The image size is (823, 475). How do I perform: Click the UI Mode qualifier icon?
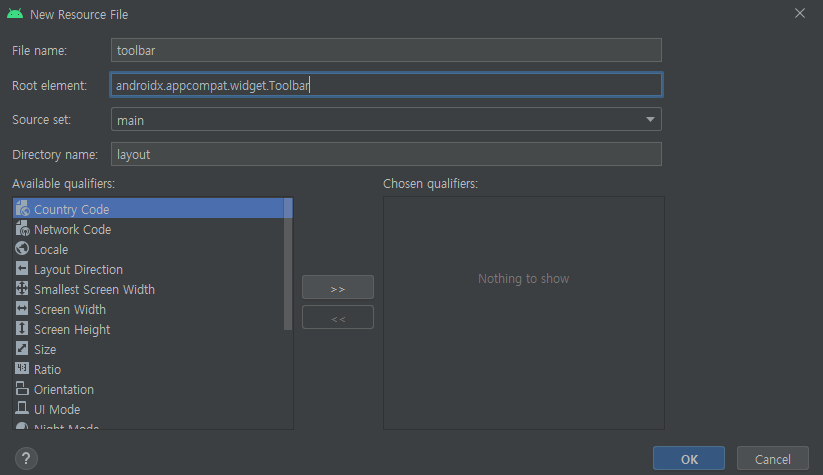(x=22, y=408)
